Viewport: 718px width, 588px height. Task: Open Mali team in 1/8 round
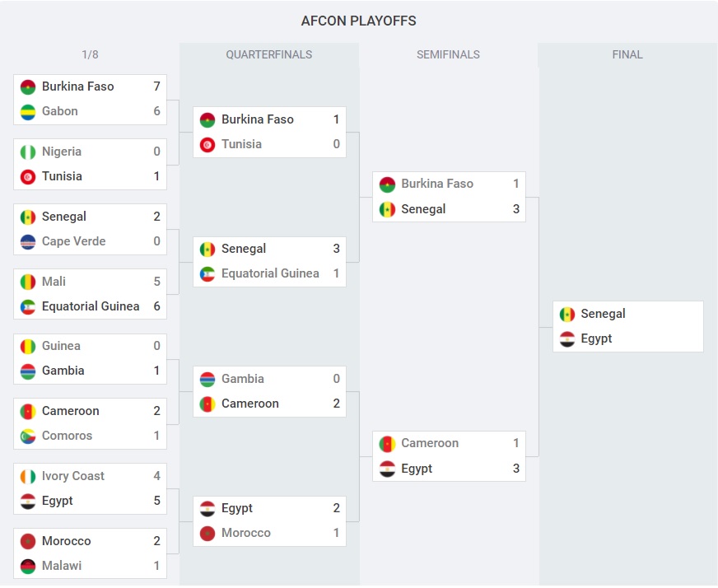click(x=54, y=282)
